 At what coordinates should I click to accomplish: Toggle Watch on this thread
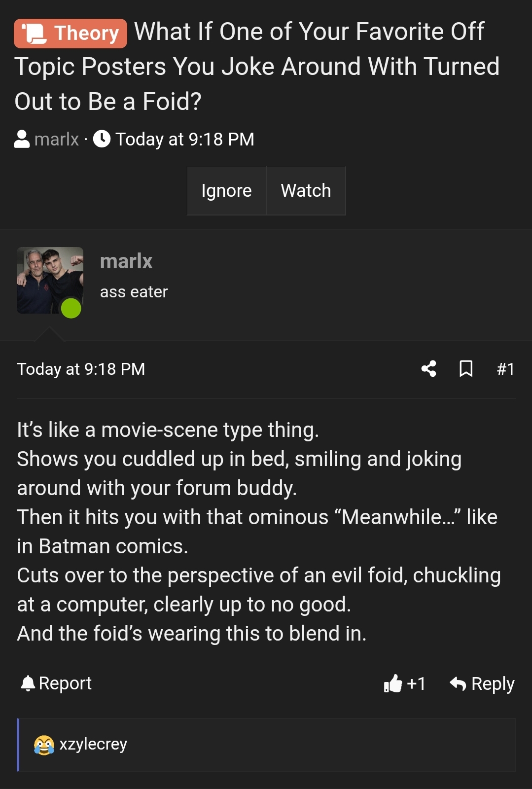coord(306,191)
